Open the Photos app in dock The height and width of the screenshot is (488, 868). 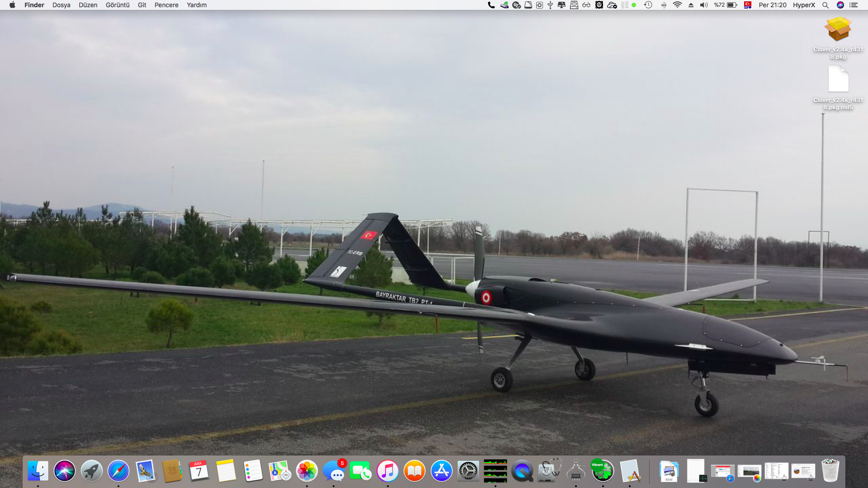[307, 471]
